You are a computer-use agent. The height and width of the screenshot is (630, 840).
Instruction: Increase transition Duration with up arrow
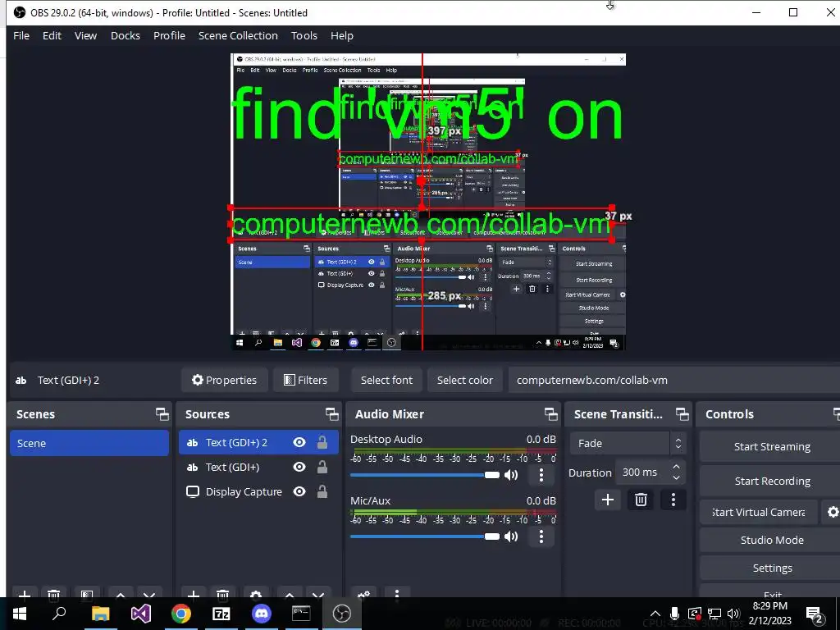[x=677, y=468]
